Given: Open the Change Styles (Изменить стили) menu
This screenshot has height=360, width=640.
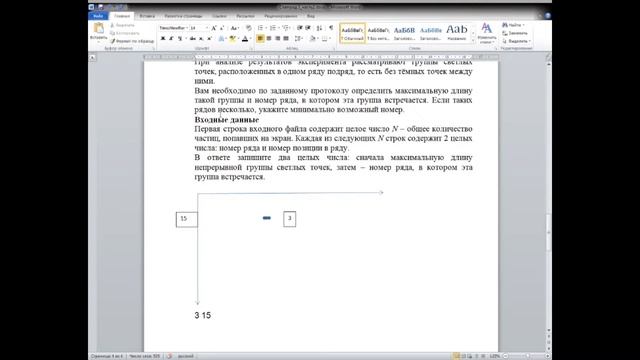Looking at the screenshot, I should pyautogui.click(x=487, y=33).
